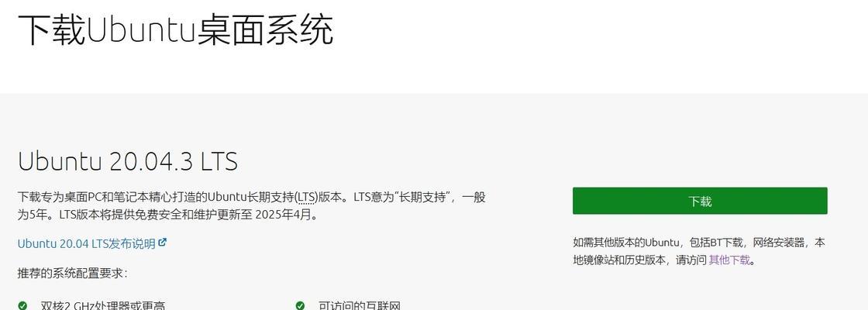Click the green checkmark beside 可访问的互联网

(x=300, y=305)
